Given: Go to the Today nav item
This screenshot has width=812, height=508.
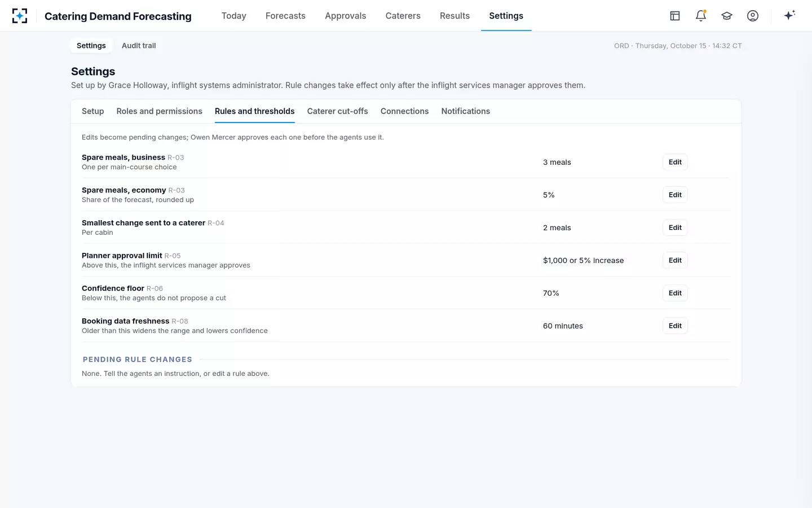Looking at the screenshot, I should [x=234, y=16].
